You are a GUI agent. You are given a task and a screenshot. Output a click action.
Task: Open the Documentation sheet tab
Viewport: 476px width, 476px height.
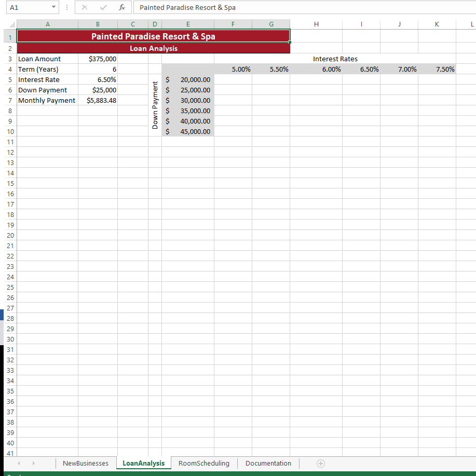268,463
